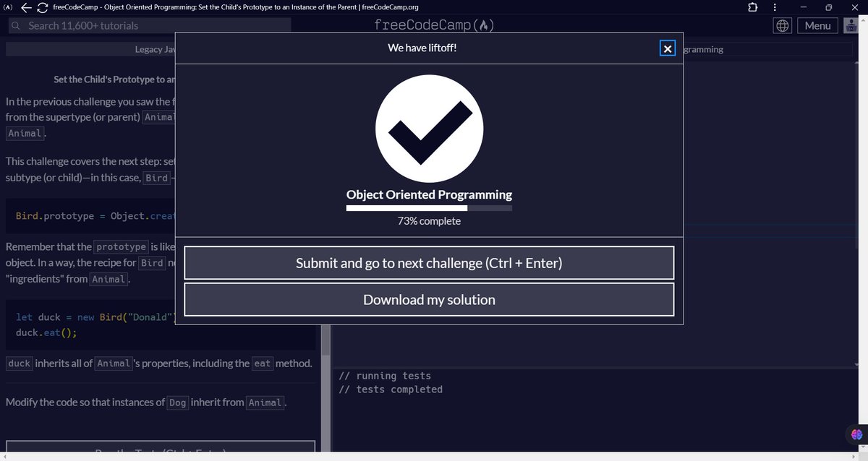Click '// tests completed' console text

tap(391, 389)
